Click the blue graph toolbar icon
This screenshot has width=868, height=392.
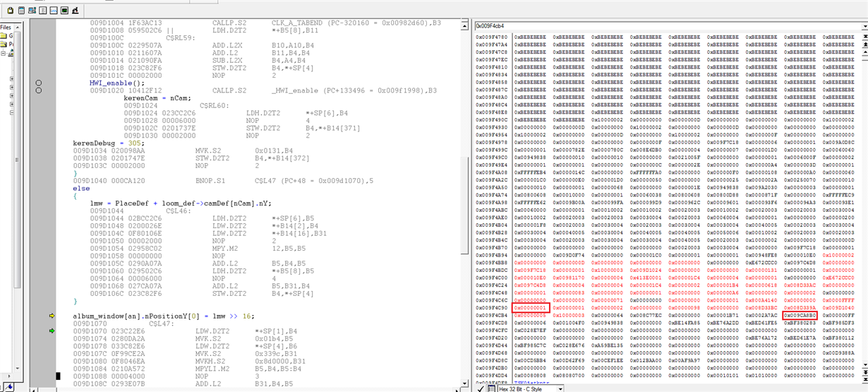pyautogui.click(x=54, y=11)
